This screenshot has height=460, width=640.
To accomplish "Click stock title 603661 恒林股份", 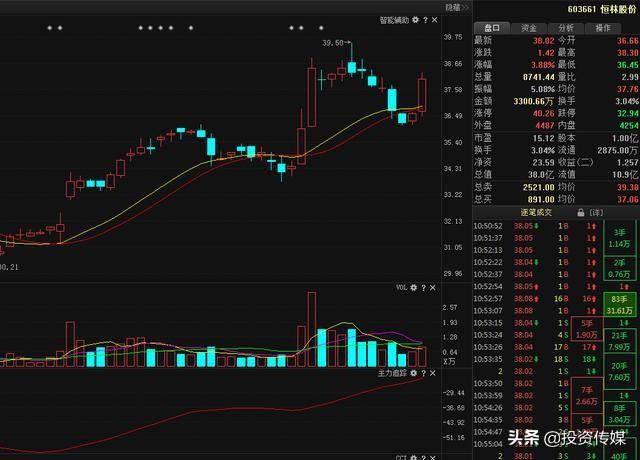I will click(602, 9).
